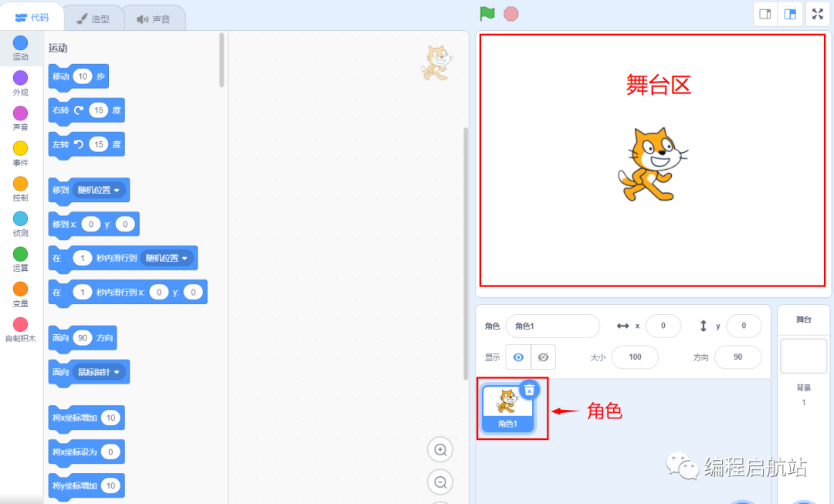Click the red stop button
Image resolution: width=834 pixels, height=504 pixels.
511,14
